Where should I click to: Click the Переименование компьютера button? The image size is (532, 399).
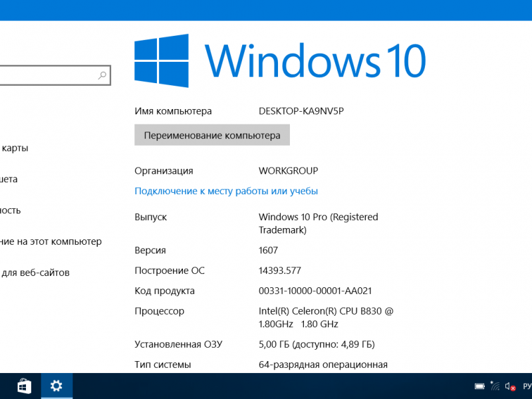pos(212,135)
